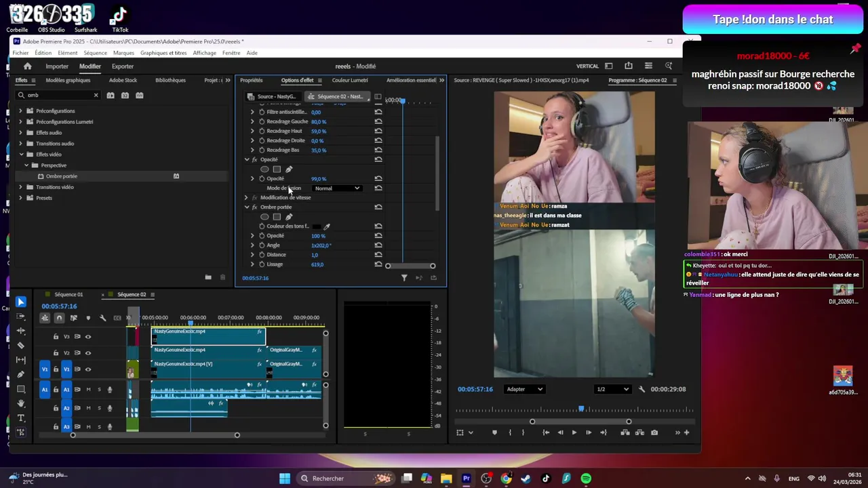Image resolution: width=868 pixels, height=488 pixels.
Task: Toggle animation stopwatch for Recadrage Haut
Action: 261,131
